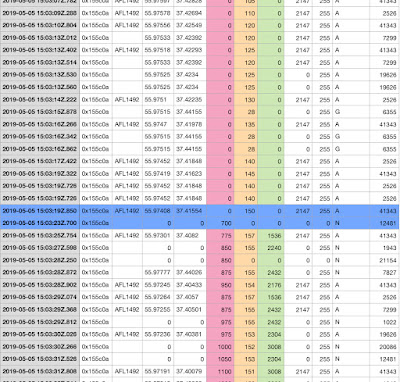Select green cell with value 2240
The image size is (400, 382).
click(271, 248)
